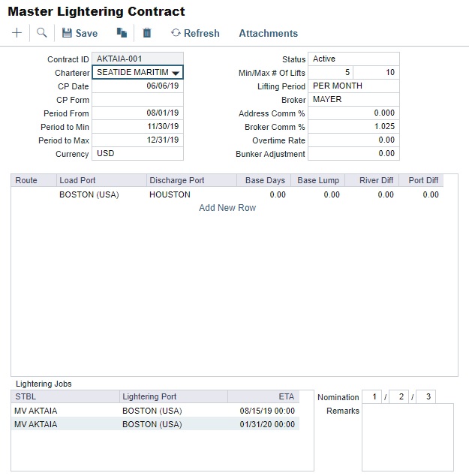Click the copy contract icon
Viewport: 469px width, 476px height.
(x=122, y=33)
